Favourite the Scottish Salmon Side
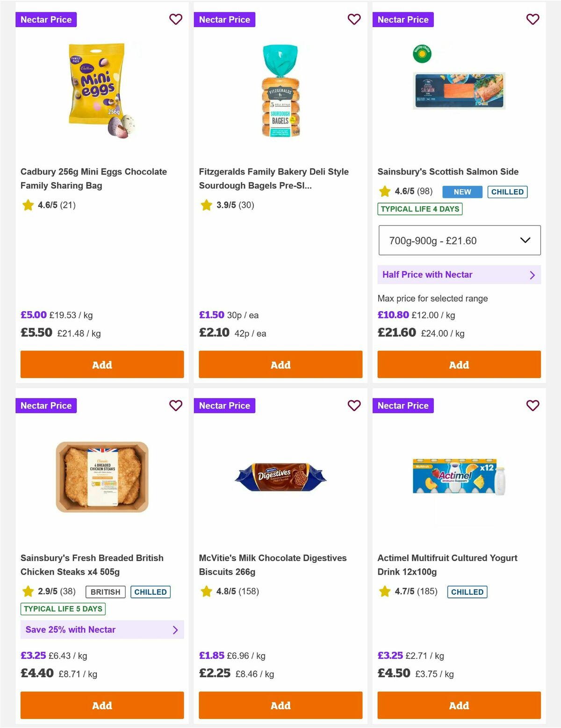 (532, 19)
